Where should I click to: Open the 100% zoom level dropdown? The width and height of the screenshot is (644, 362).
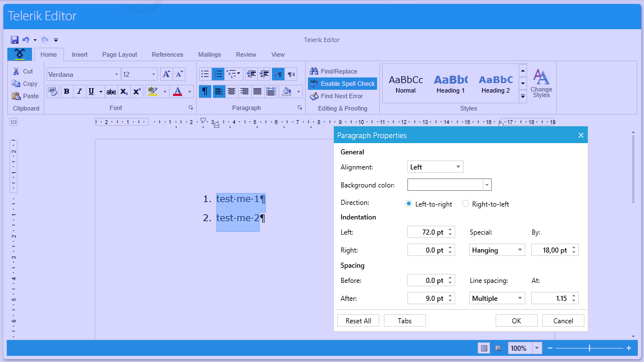(x=537, y=348)
